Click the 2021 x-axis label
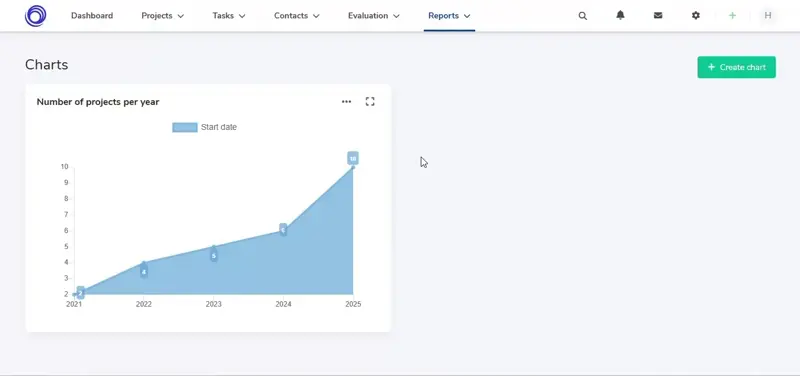This screenshot has width=800, height=376. coord(74,304)
